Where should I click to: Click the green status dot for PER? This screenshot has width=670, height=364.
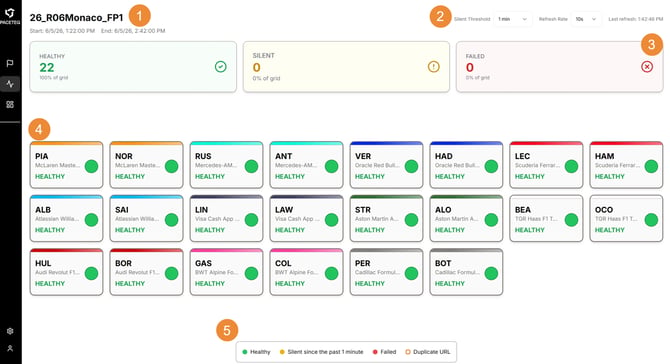pyautogui.click(x=411, y=273)
